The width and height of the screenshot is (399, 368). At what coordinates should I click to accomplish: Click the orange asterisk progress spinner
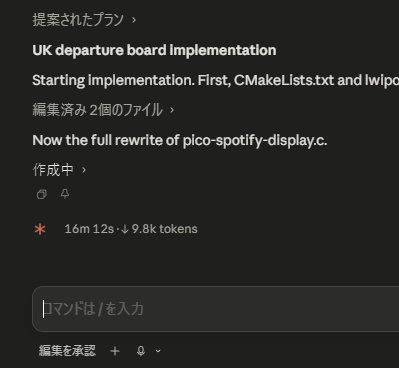pos(40,229)
